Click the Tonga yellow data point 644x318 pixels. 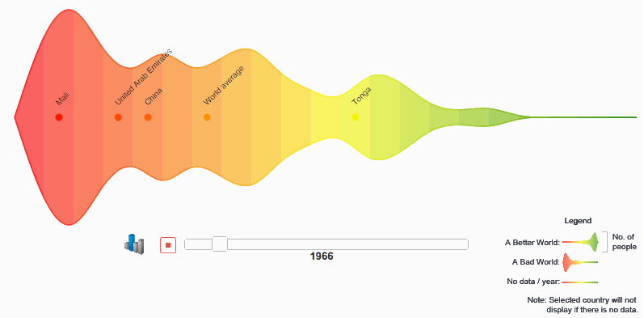pyautogui.click(x=356, y=117)
